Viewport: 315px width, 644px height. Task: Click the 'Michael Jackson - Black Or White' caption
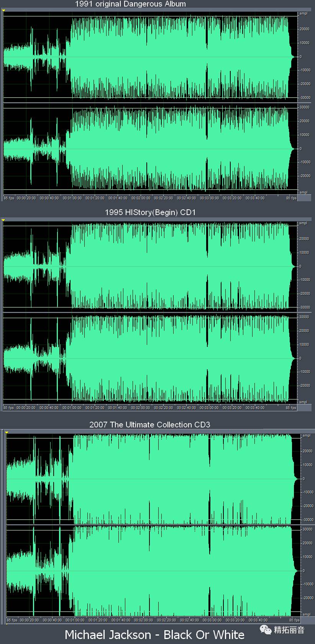pos(155,635)
